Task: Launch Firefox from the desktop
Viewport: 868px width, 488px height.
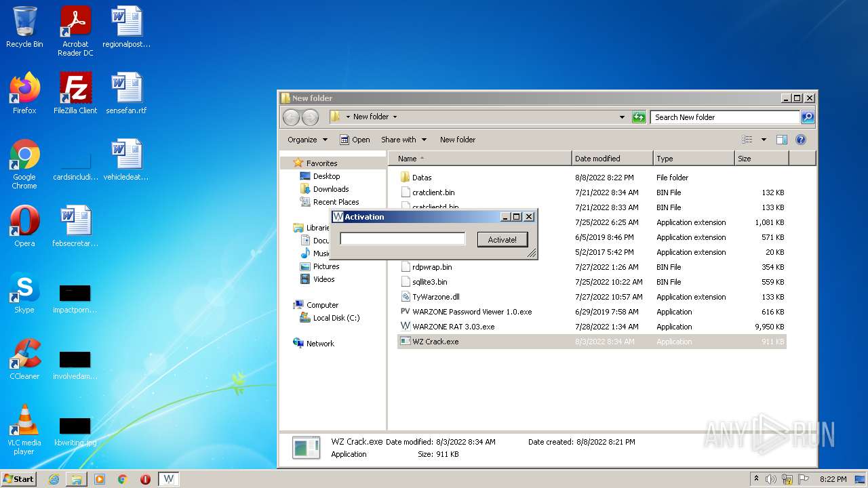Action: pyautogui.click(x=24, y=94)
